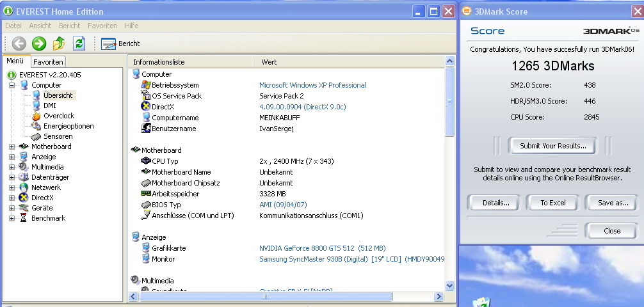Click the Datenträger disk icon in tree
644x307 pixels.
(x=24, y=177)
